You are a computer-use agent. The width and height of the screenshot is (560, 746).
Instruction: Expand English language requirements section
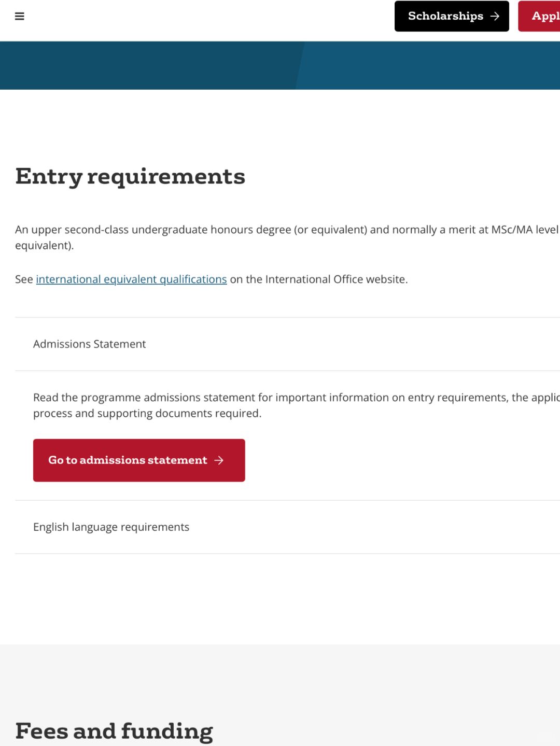point(111,527)
